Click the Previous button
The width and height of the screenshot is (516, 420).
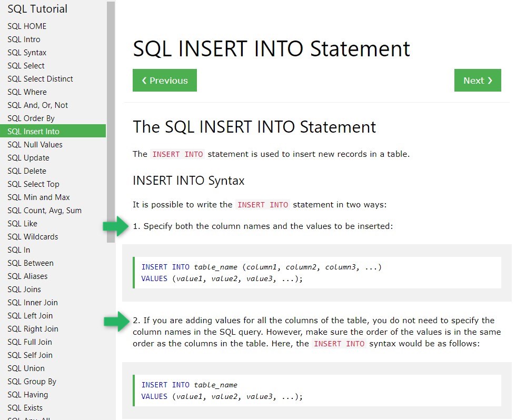coord(164,81)
